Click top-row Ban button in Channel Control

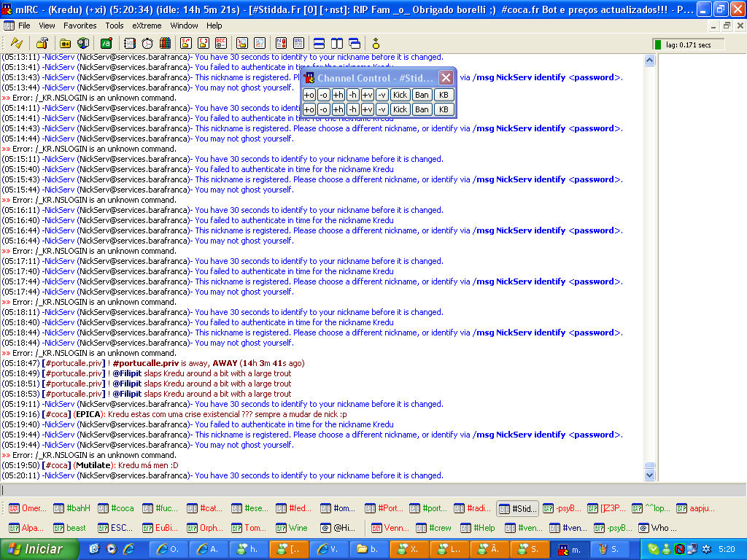(x=422, y=94)
